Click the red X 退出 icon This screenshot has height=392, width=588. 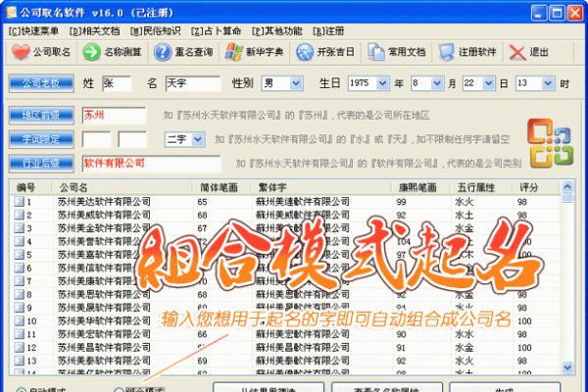click(x=517, y=52)
